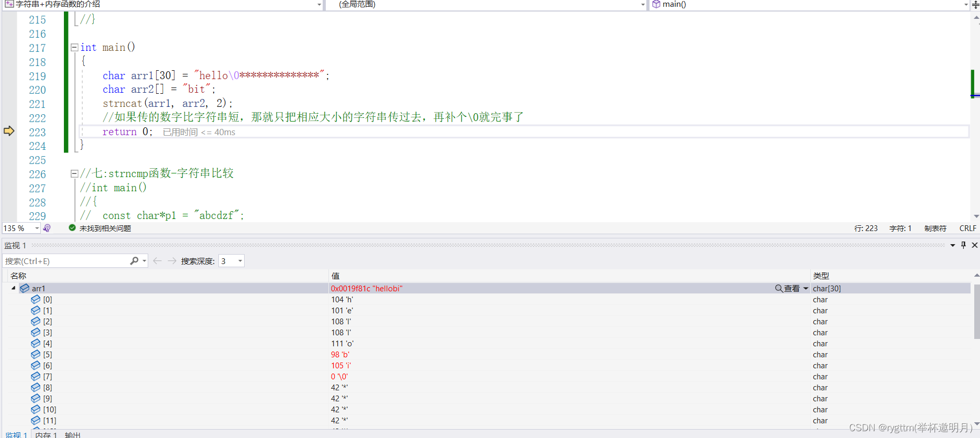Click the cube icon of element [8]

click(36, 387)
